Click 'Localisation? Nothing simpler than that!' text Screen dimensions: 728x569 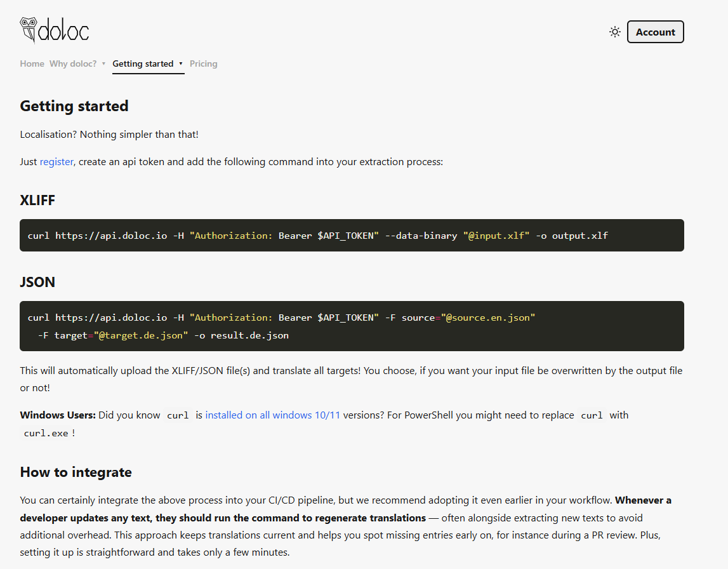pyautogui.click(x=109, y=134)
